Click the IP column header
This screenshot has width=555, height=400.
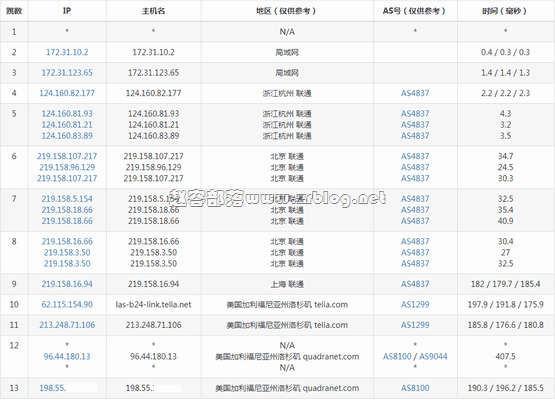(x=67, y=11)
